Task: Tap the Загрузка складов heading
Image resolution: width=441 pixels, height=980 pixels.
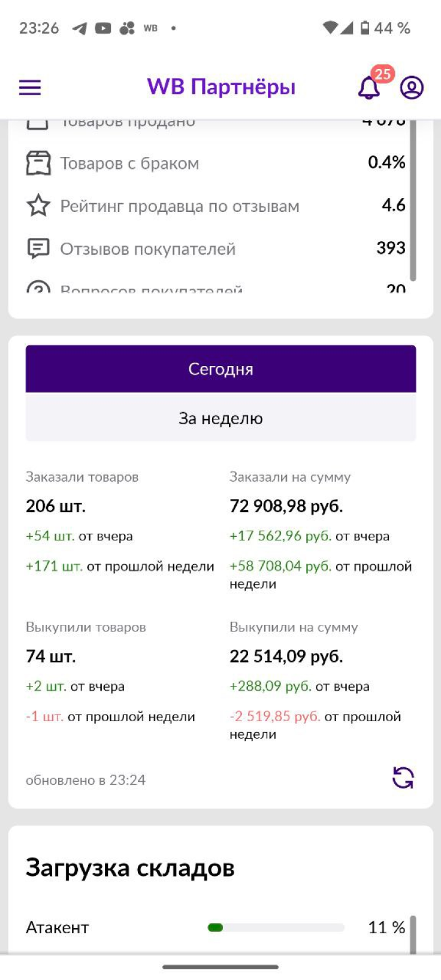Action: 130,867
